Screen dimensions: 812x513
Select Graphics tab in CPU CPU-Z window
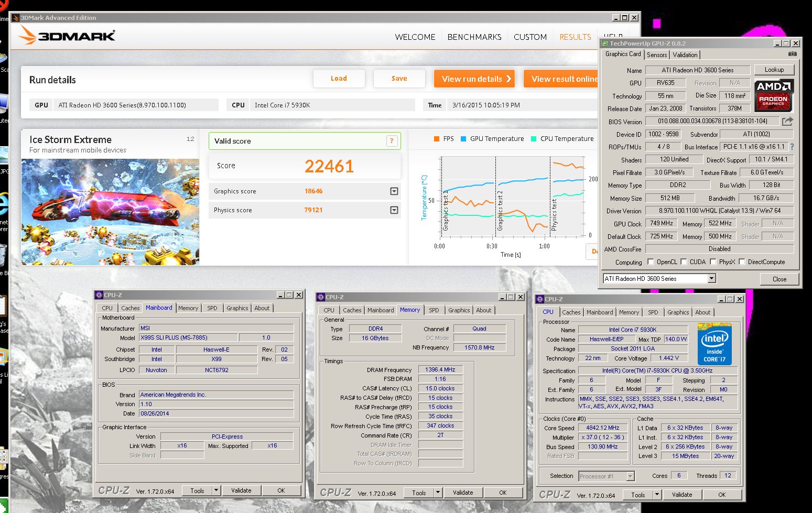(678, 312)
